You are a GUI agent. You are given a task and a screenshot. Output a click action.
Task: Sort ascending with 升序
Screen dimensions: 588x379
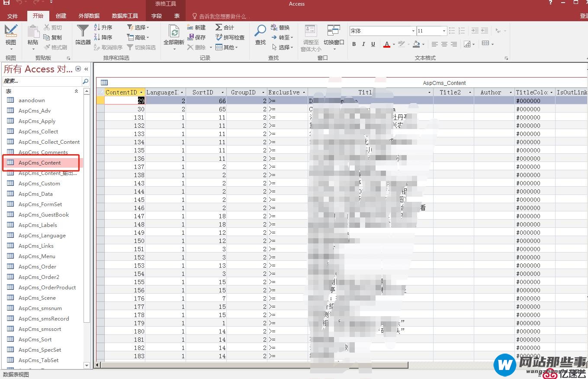(103, 27)
